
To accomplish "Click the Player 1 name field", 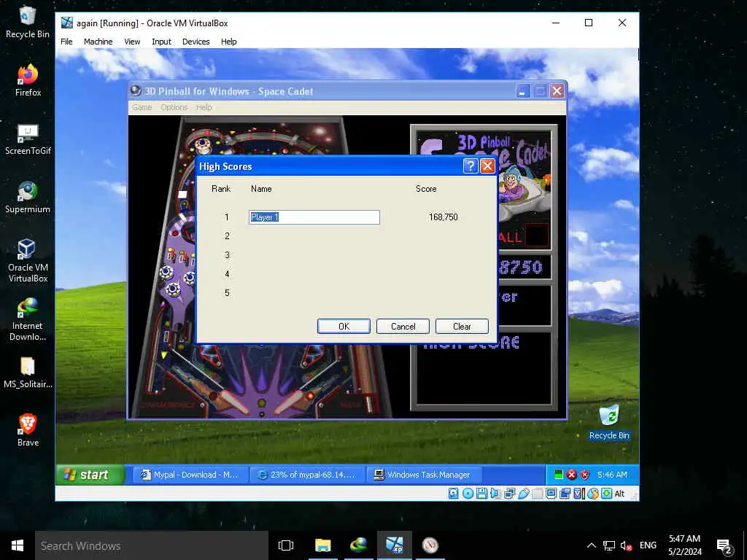I will pyautogui.click(x=314, y=217).
